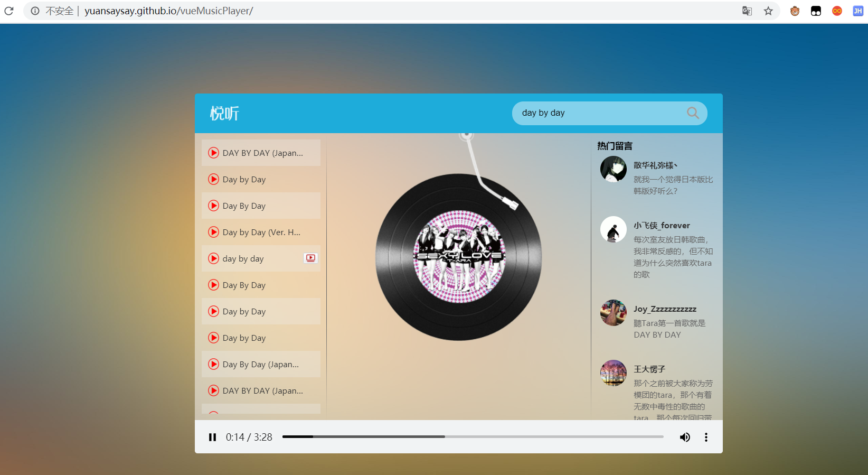Play icon for "Day By Day (Japan..." track
The width and height of the screenshot is (868, 475).
tap(213, 364)
